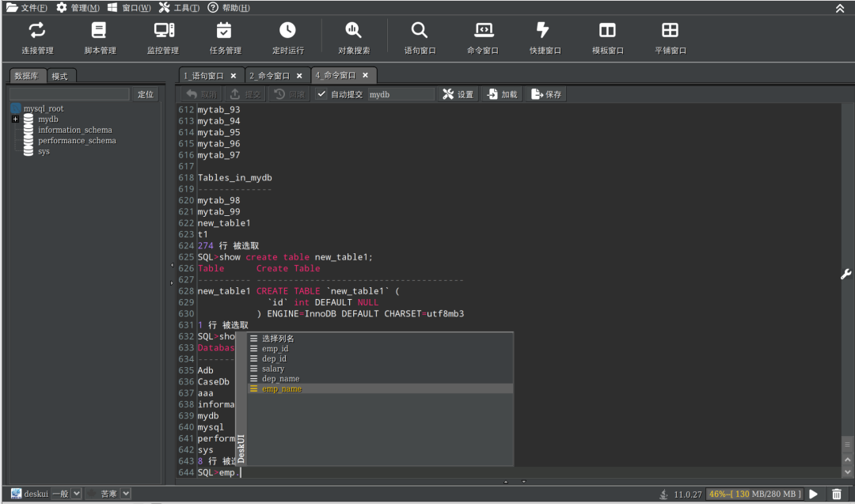The height and width of the screenshot is (504, 855).
Task: Click the 保存 save button
Action: 546,94
